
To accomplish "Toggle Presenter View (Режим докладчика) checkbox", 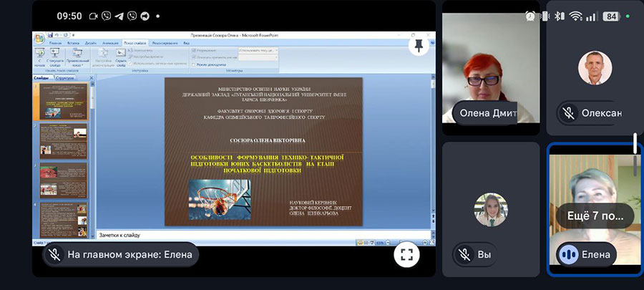I will click(194, 64).
